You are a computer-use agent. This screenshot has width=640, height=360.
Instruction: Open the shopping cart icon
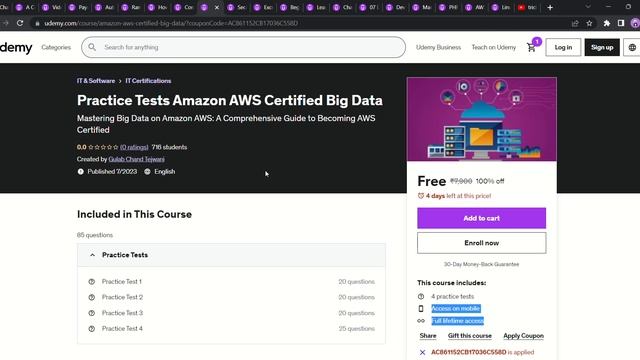point(531,47)
